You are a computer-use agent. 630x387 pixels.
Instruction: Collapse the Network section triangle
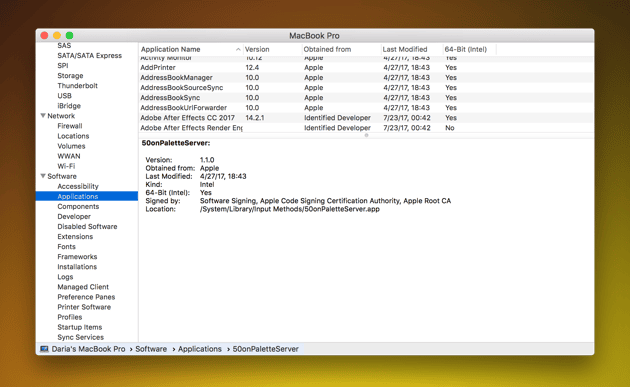[x=43, y=116]
